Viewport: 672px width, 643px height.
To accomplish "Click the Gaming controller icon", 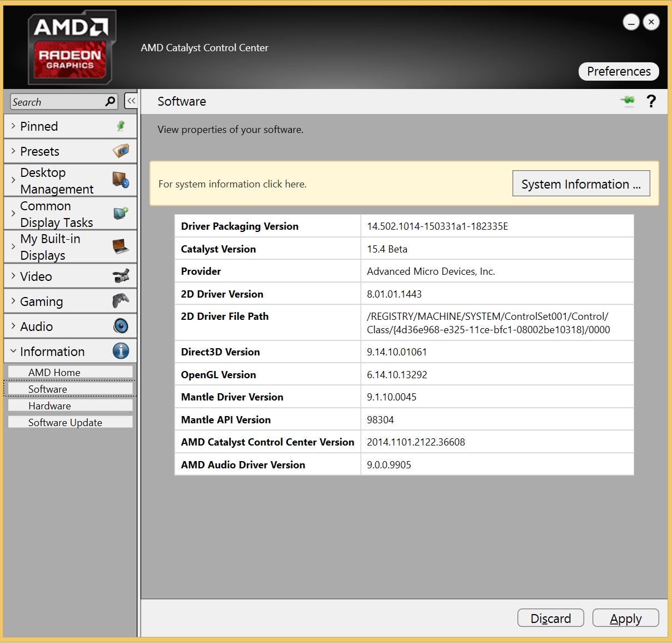I will (x=121, y=301).
